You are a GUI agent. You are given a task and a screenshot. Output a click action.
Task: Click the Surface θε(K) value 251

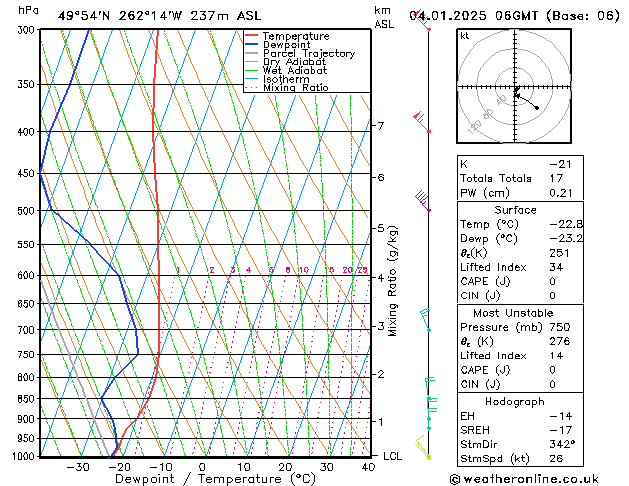point(560,253)
